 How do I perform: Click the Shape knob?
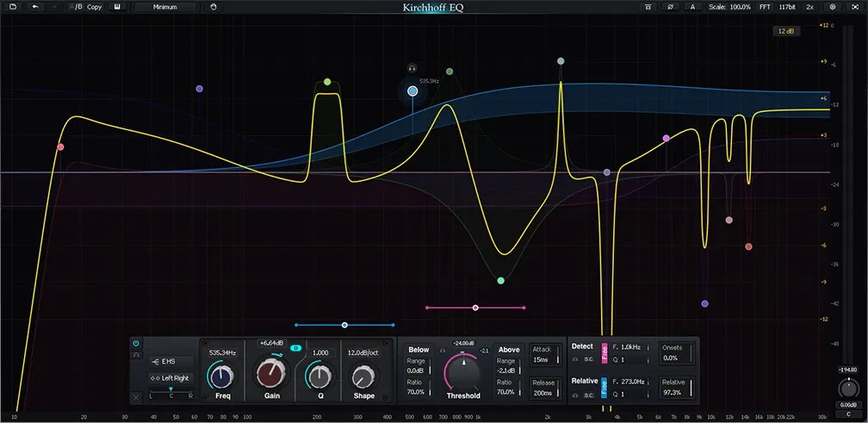pyautogui.click(x=362, y=377)
